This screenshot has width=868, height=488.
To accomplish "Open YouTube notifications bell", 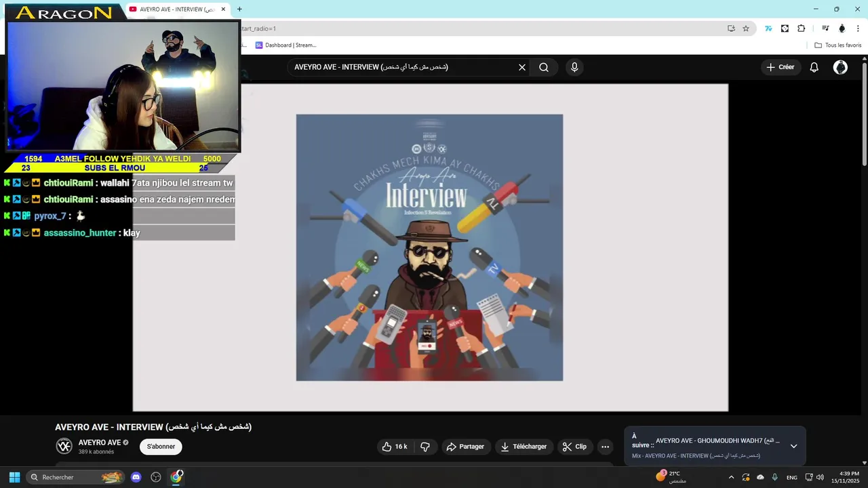I will 814,67.
